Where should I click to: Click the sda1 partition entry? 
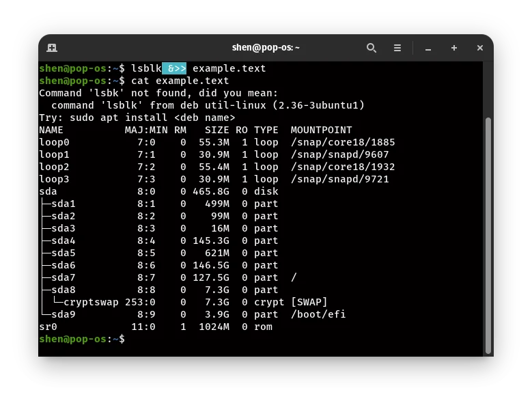pos(63,204)
